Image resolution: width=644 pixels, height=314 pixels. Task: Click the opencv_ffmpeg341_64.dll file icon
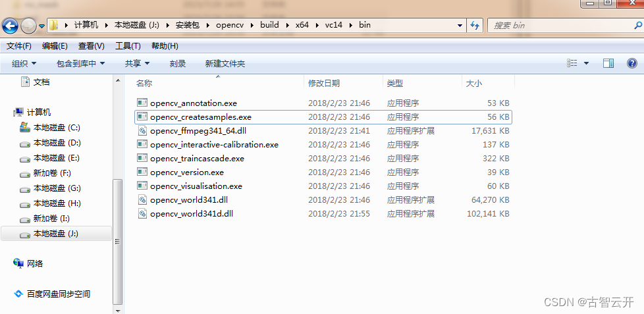(x=142, y=130)
